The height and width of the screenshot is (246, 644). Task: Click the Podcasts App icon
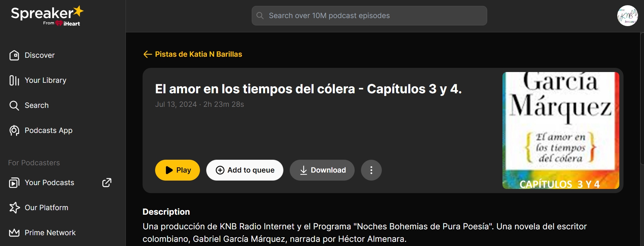tap(14, 130)
